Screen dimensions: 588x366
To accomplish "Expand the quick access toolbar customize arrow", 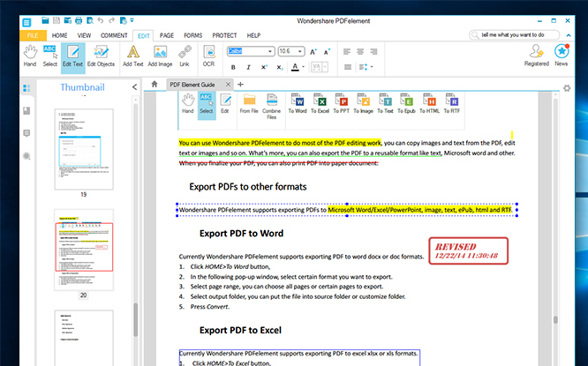I will (x=132, y=20).
